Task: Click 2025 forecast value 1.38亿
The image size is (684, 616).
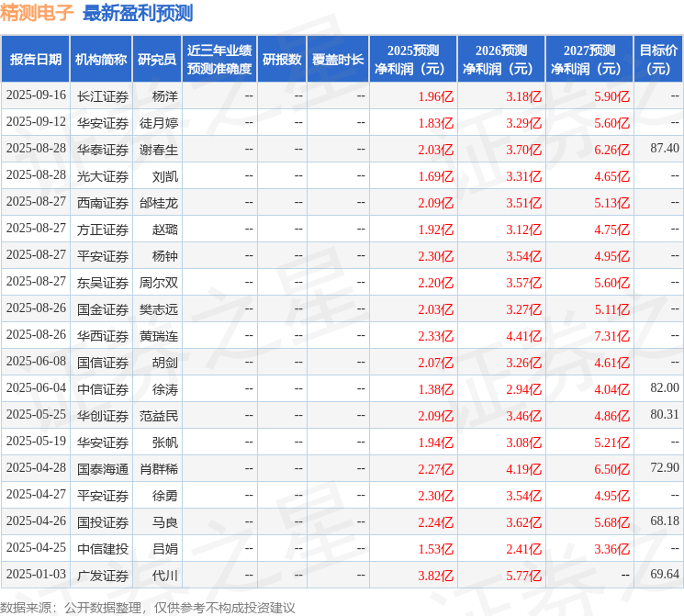Action: 436,389
